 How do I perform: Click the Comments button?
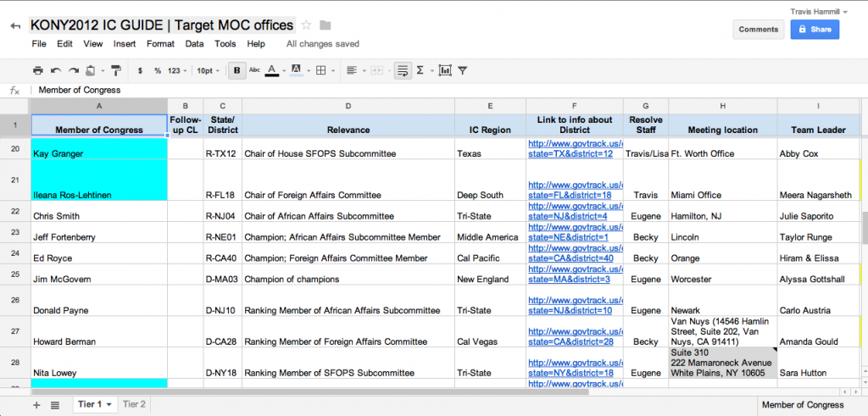(x=759, y=30)
